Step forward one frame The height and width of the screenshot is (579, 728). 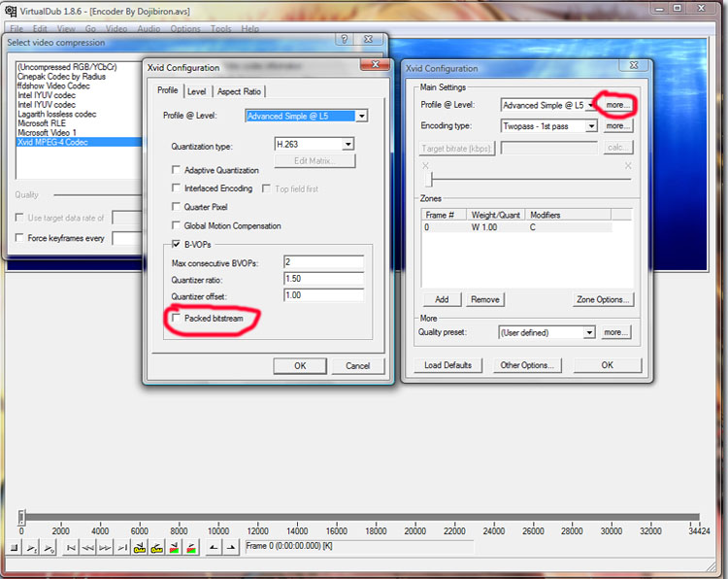click(x=106, y=548)
